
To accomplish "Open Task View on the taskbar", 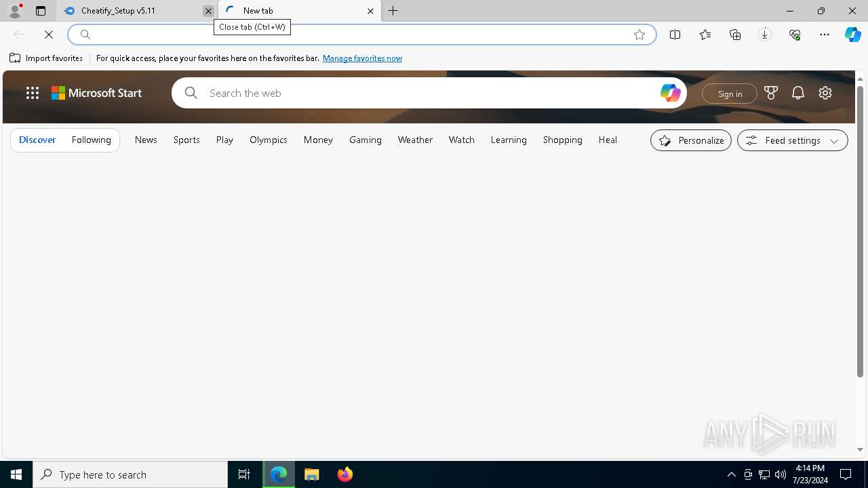I will [244, 474].
